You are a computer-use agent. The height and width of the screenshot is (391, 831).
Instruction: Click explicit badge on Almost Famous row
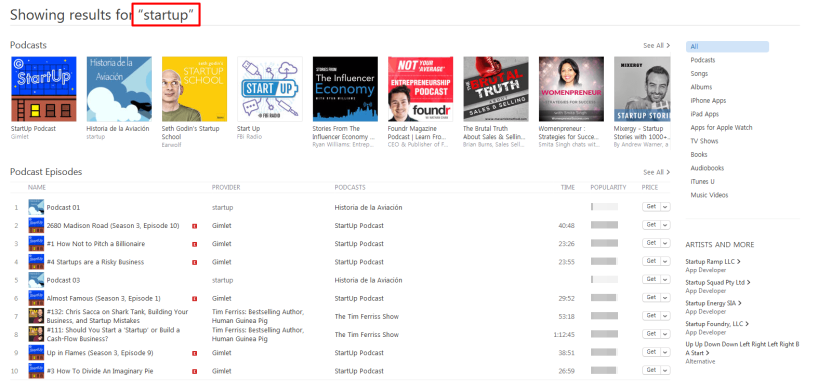195,299
